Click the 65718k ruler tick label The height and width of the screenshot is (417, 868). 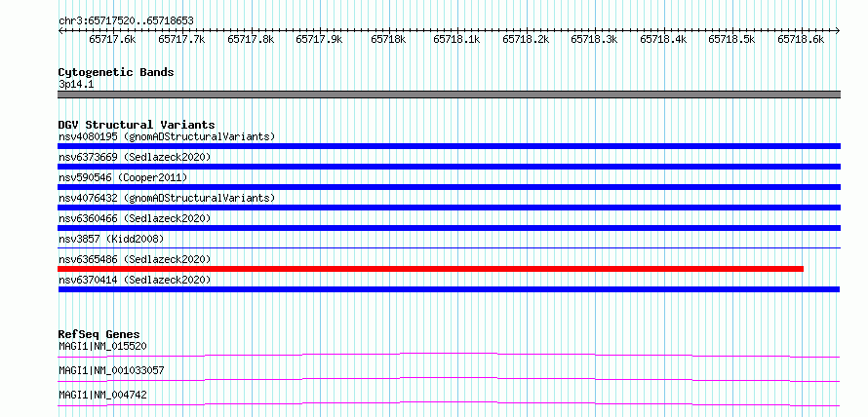pos(388,39)
